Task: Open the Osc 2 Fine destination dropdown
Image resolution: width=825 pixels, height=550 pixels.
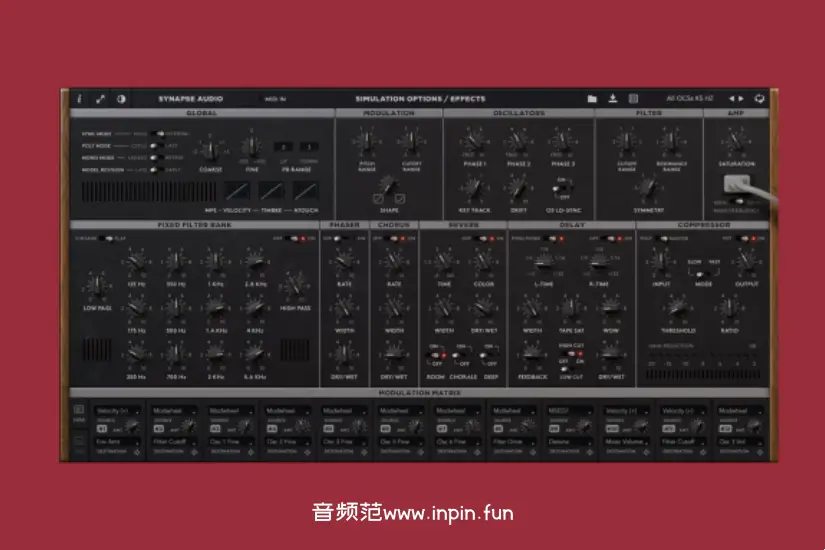Action: coord(288,442)
